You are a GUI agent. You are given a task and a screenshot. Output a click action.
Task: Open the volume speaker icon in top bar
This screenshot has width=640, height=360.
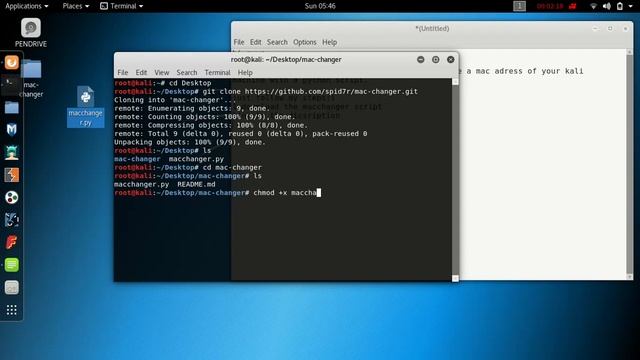(x=607, y=6)
